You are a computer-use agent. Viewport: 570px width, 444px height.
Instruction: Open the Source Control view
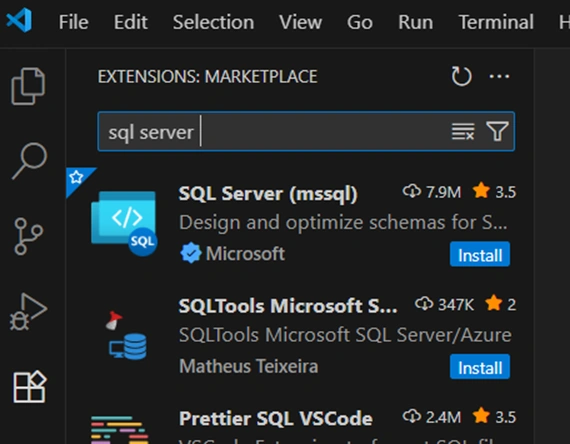(28, 236)
